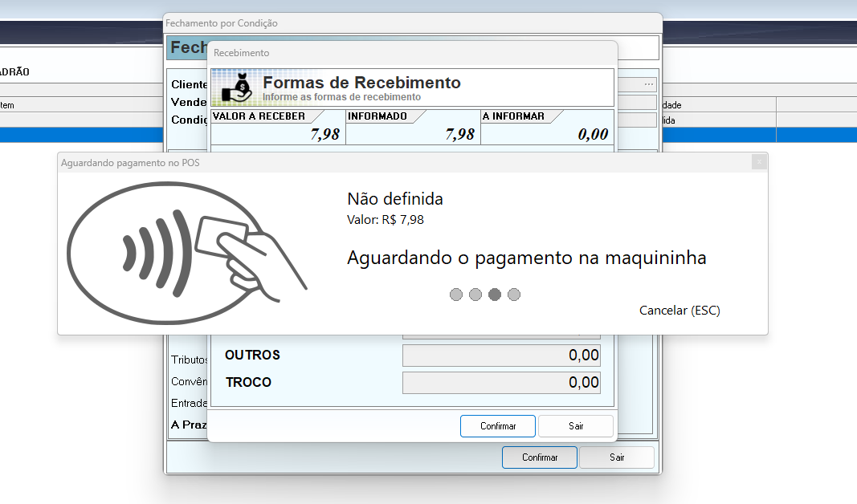Click the first loading dot of the progress indicator
This screenshot has width=857, height=504.
point(456,295)
